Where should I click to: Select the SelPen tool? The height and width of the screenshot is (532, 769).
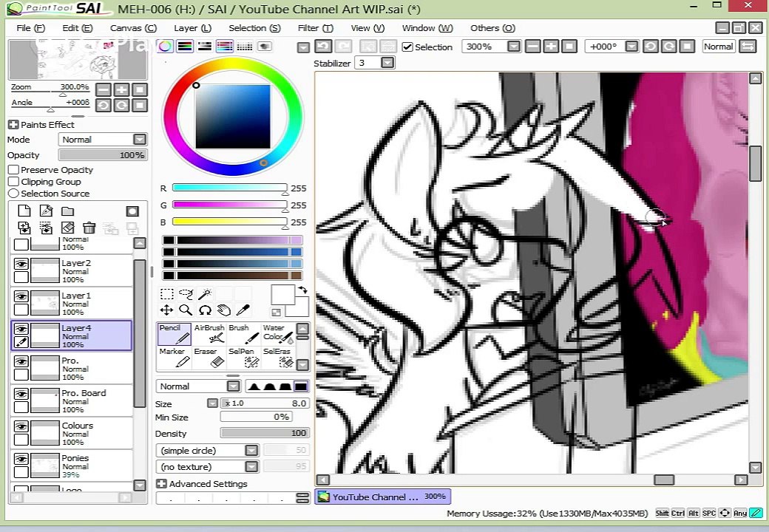pos(244,358)
